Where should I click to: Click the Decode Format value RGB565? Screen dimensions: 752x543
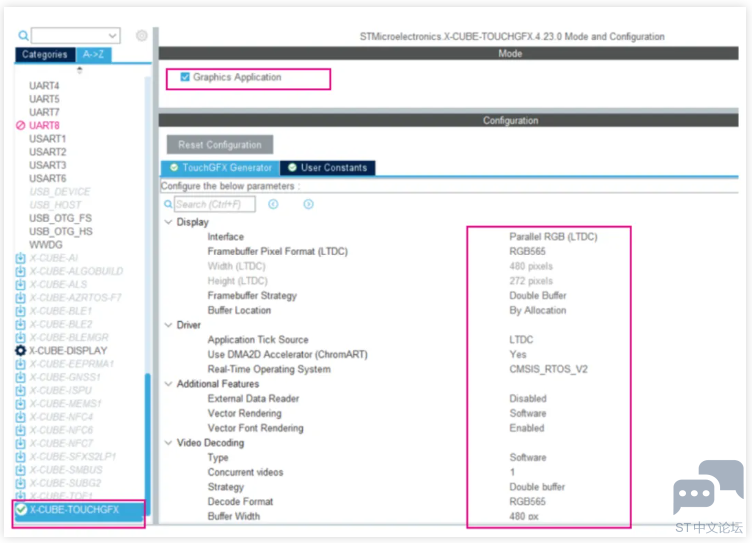[527, 502]
